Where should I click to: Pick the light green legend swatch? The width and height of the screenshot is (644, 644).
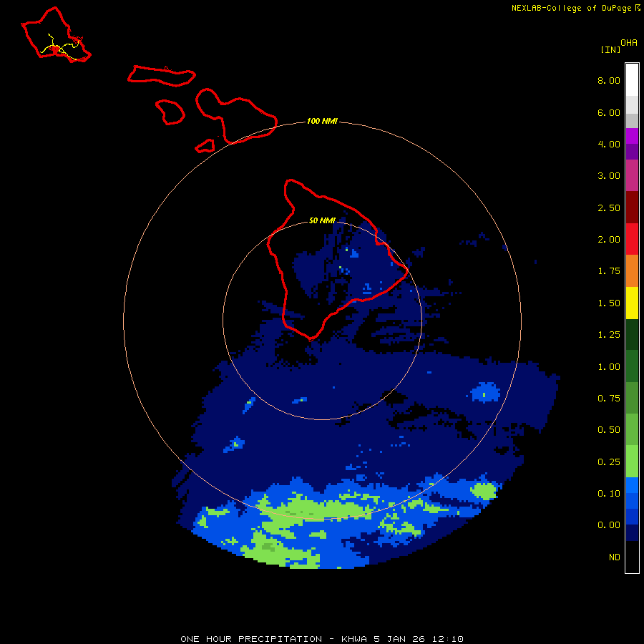(632, 462)
